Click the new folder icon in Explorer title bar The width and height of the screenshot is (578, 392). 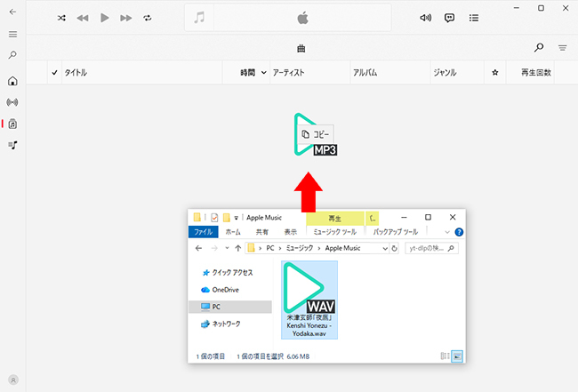pos(227,218)
